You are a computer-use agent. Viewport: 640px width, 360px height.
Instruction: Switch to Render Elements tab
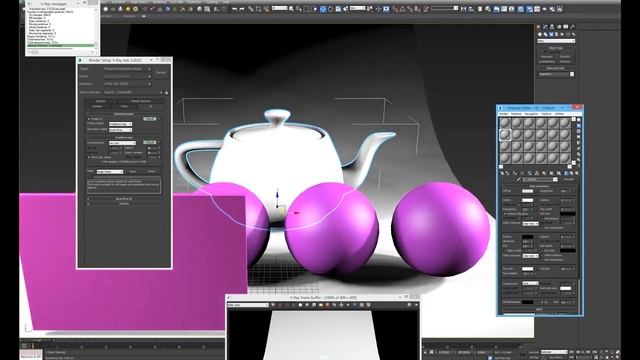(x=140, y=101)
